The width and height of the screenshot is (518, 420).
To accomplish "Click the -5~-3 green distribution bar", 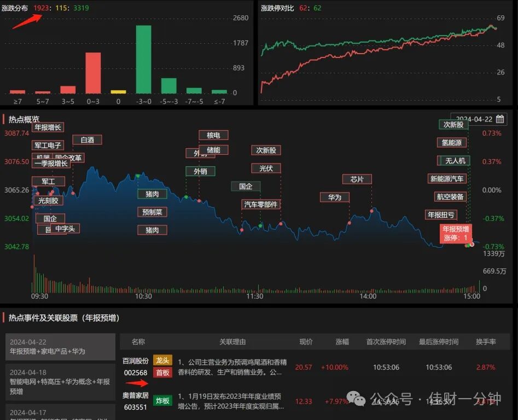I will [x=169, y=86].
